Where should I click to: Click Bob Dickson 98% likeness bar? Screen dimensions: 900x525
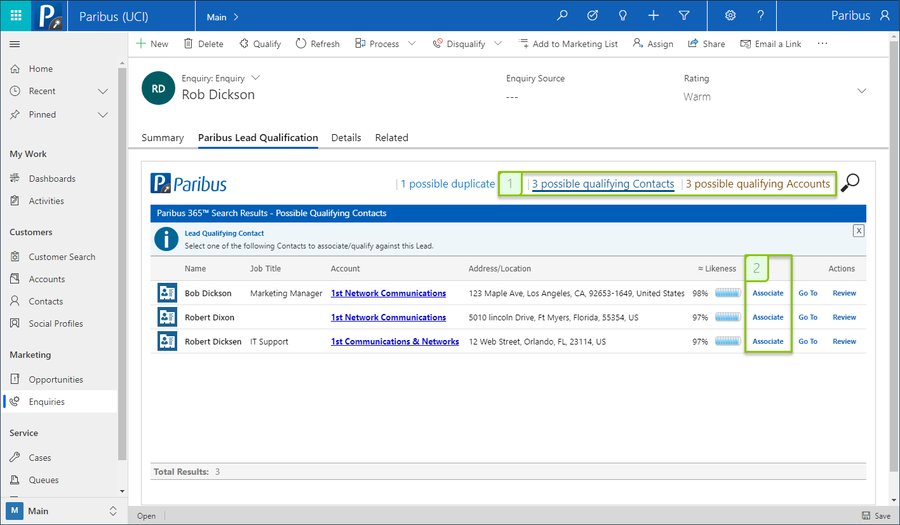(728, 293)
